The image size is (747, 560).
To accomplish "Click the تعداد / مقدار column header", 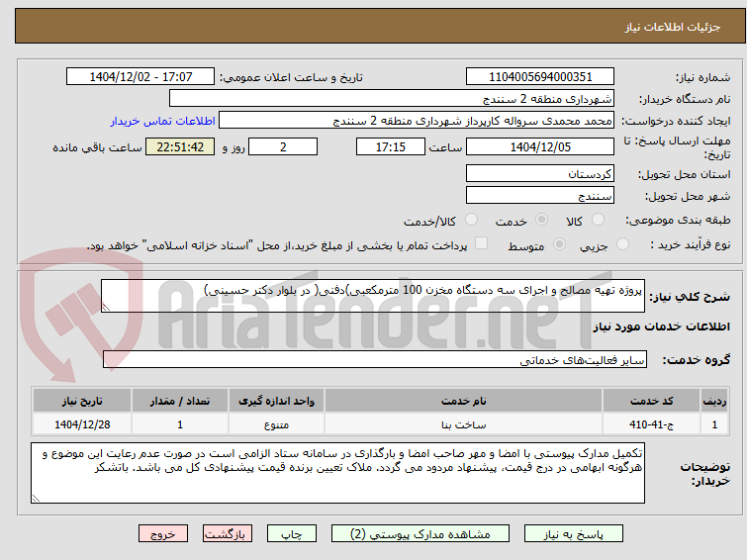I will tap(180, 401).
